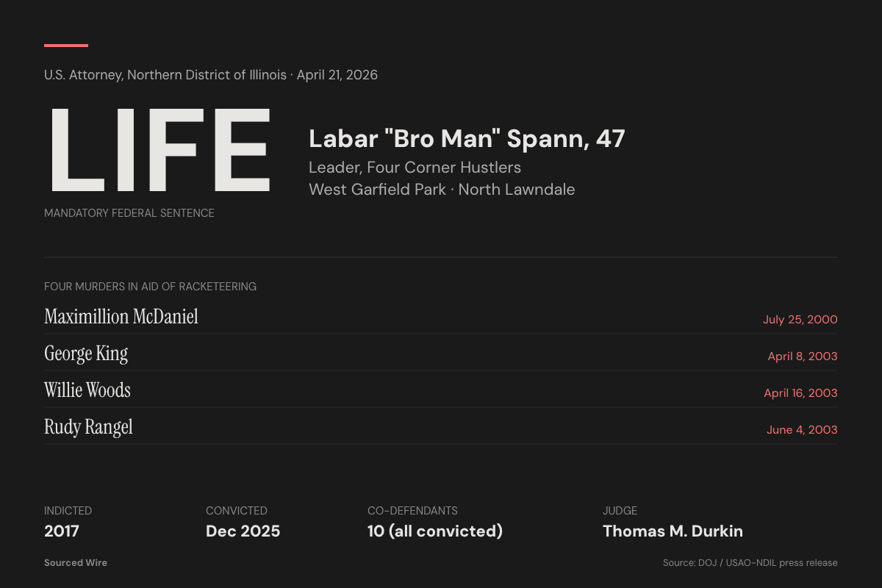
Task: Select the George King row name
Action: (86, 354)
